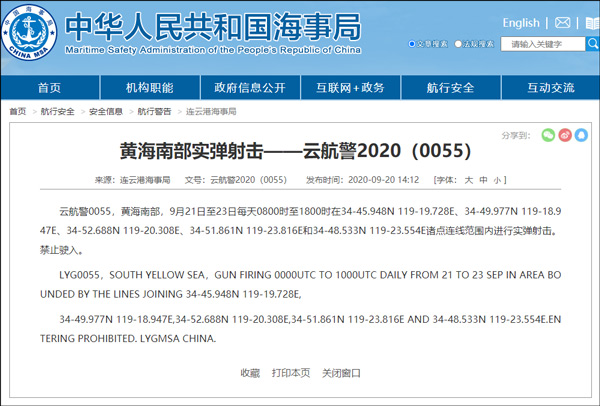Open the 首页 navigation tab
Image resolution: width=600 pixels, height=406 pixels.
(50, 88)
